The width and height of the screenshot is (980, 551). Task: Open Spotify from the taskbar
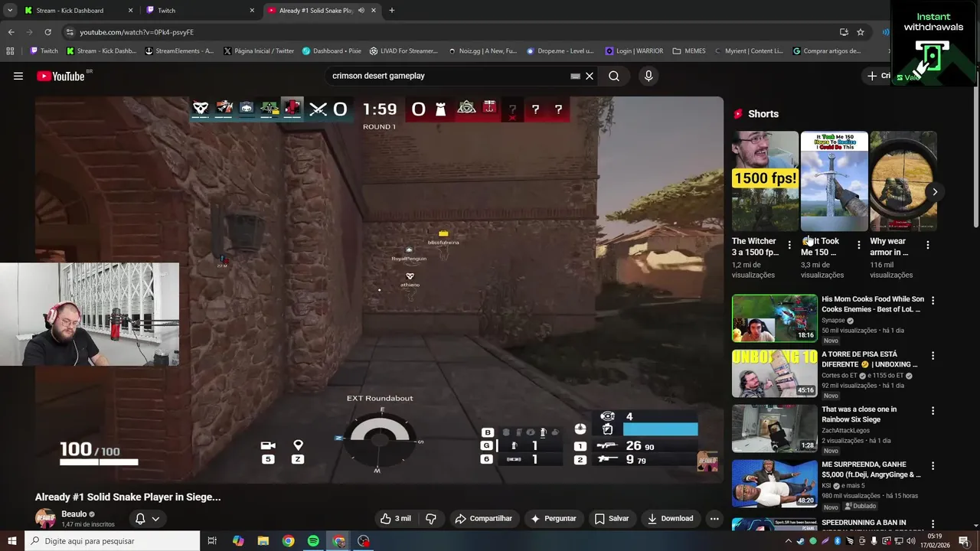pyautogui.click(x=313, y=541)
